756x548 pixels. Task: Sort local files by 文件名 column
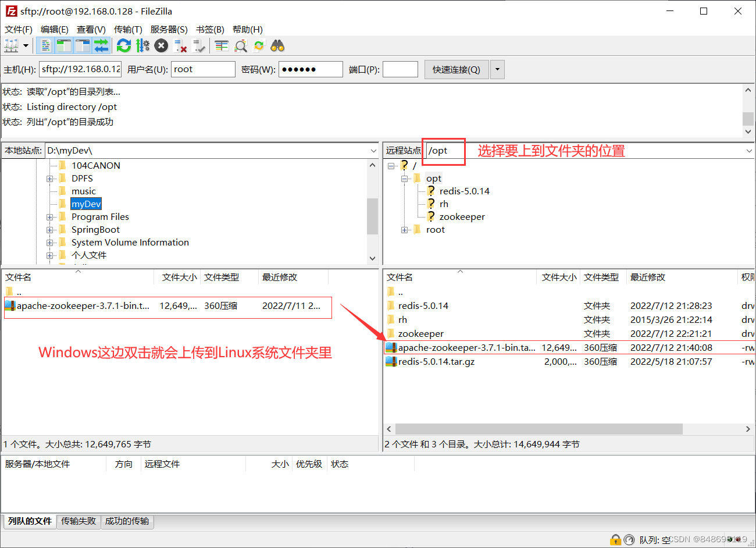[x=78, y=277]
